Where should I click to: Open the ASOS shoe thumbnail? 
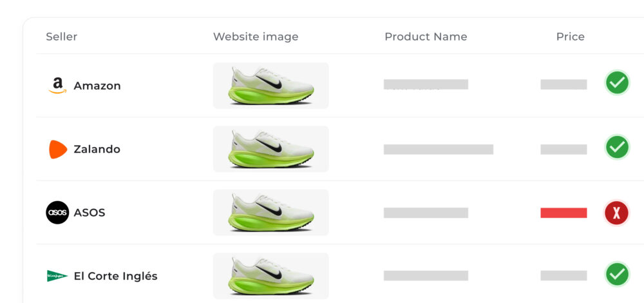[271, 213]
